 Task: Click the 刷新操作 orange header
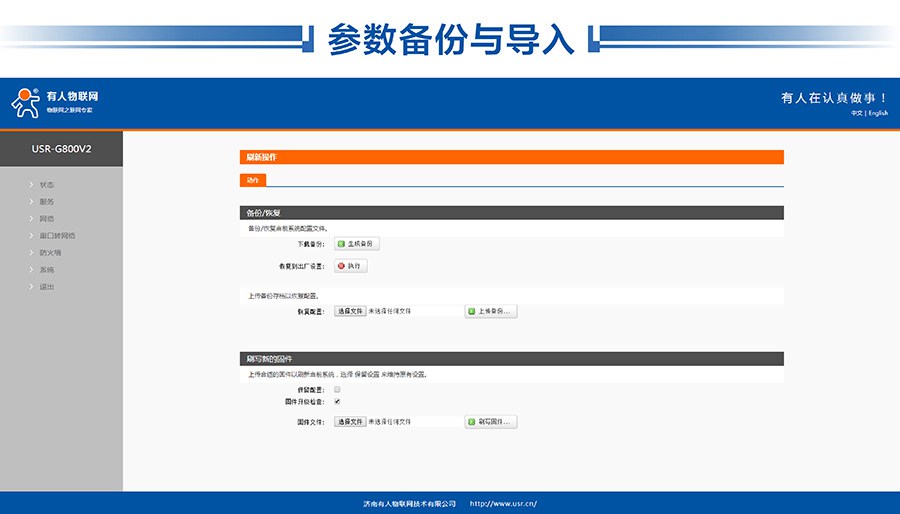coord(511,157)
